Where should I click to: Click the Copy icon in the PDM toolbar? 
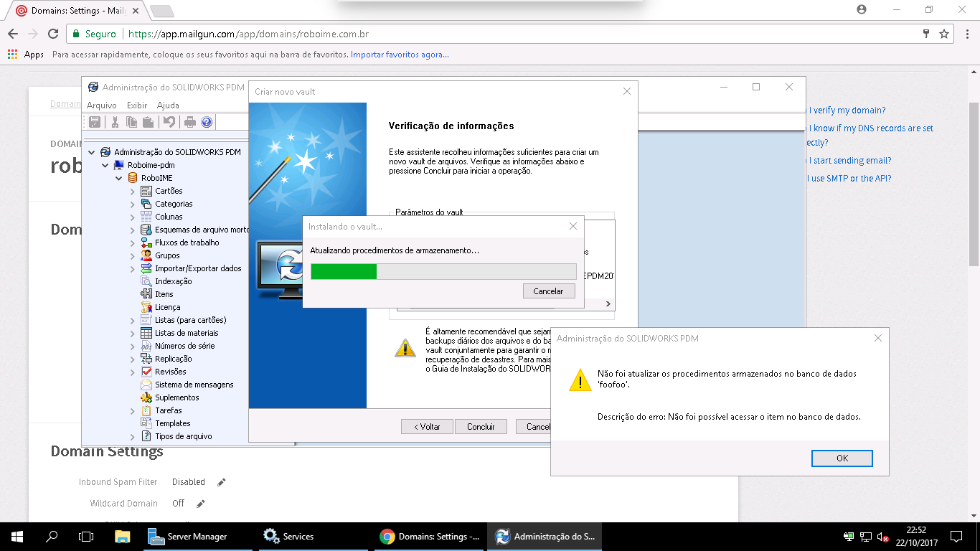[x=131, y=122]
